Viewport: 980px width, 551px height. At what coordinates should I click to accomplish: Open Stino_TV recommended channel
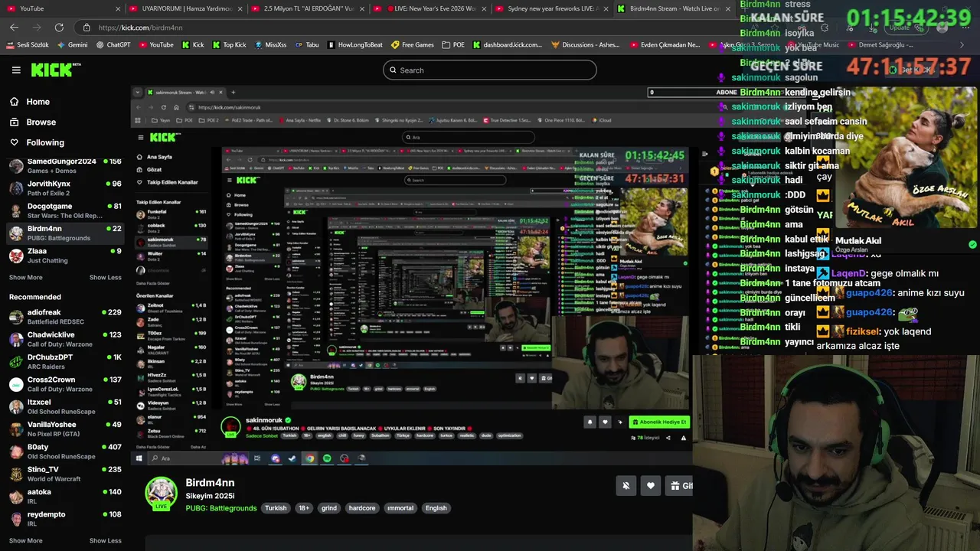65,474
